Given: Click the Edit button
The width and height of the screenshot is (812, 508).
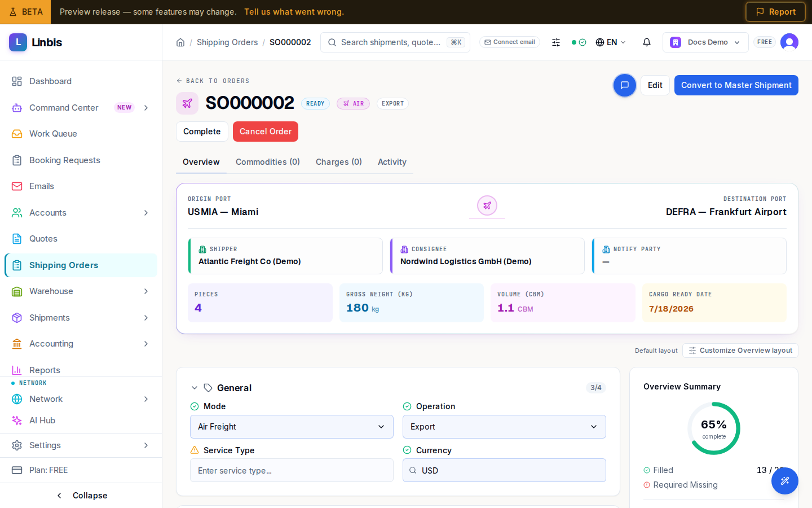Looking at the screenshot, I should click(655, 85).
